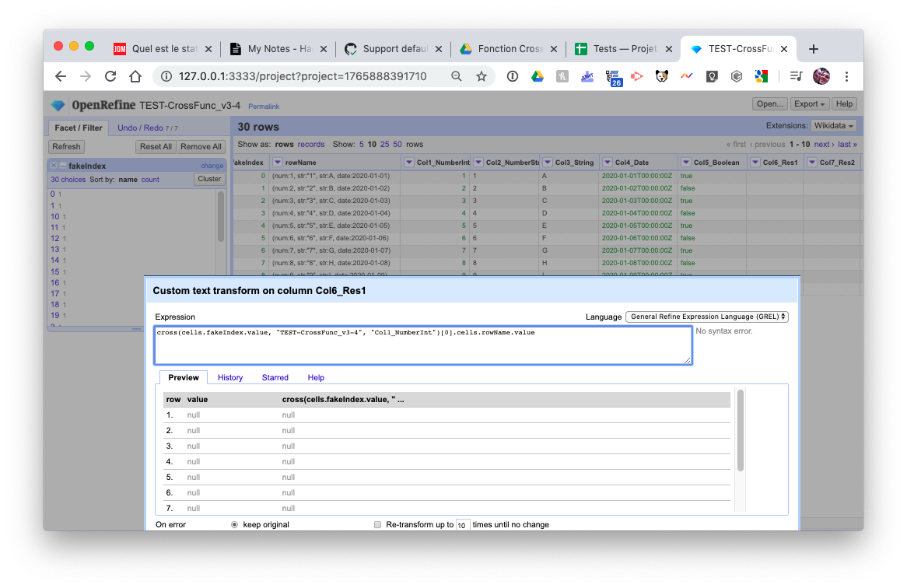907x588 pixels.
Task: Go to next page of rows
Action: pyautogui.click(x=824, y=145)
